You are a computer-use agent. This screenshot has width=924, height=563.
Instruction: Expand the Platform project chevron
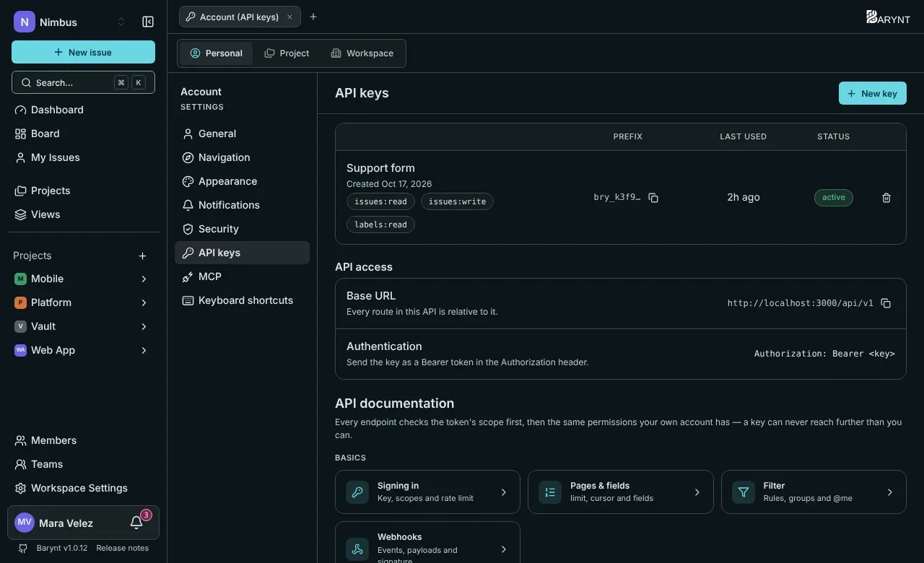click(144, 302)
